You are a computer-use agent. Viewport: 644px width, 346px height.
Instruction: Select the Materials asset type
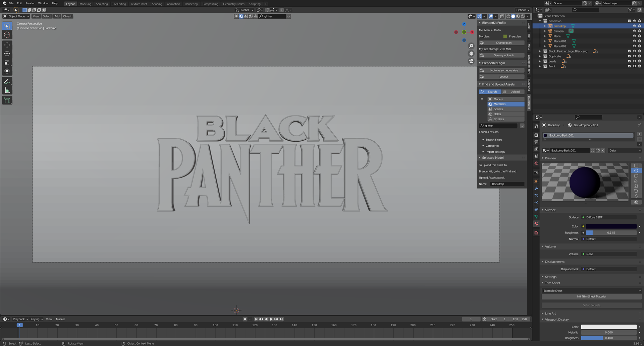(x=506, y=104)
